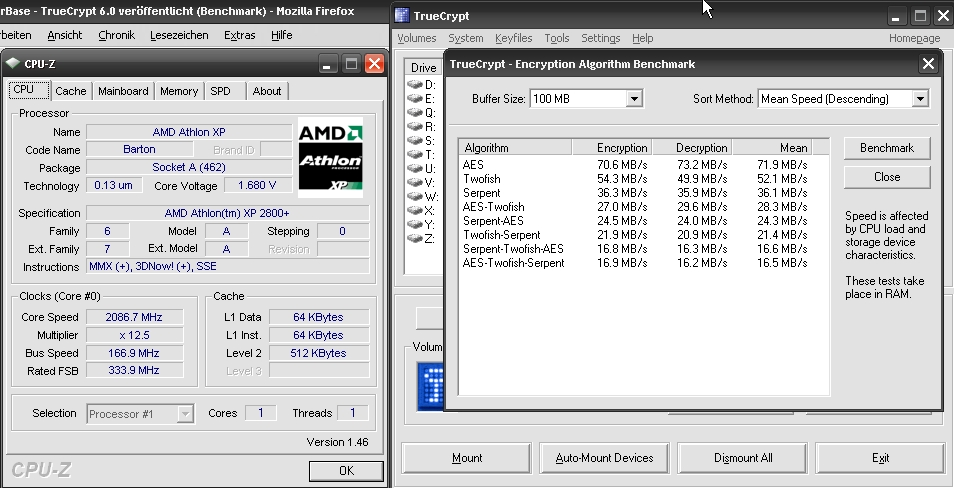Click the Mount button
Image resolution: width=954 pixels, height=488 pixels.
coord(467,458)
